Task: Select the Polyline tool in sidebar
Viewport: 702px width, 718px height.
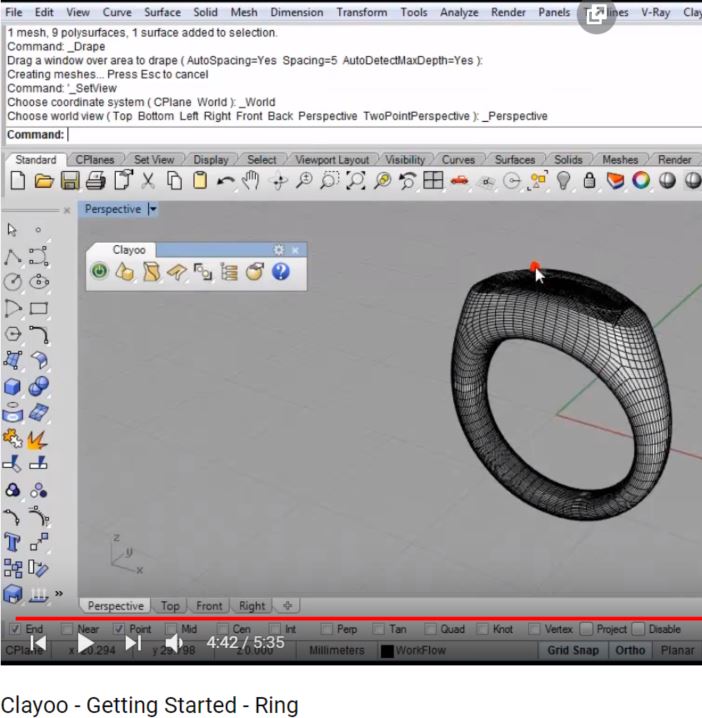Action: [x=12, y=256]
